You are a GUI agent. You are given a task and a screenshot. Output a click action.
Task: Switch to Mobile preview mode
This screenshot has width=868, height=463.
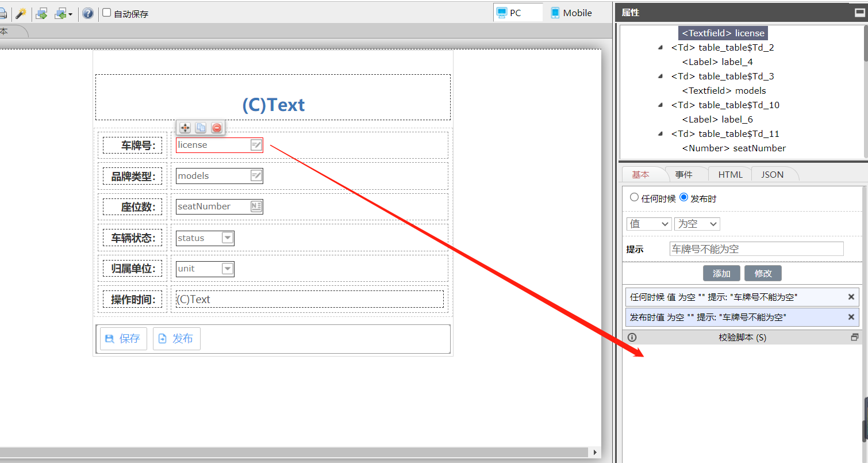click(571, 13)
